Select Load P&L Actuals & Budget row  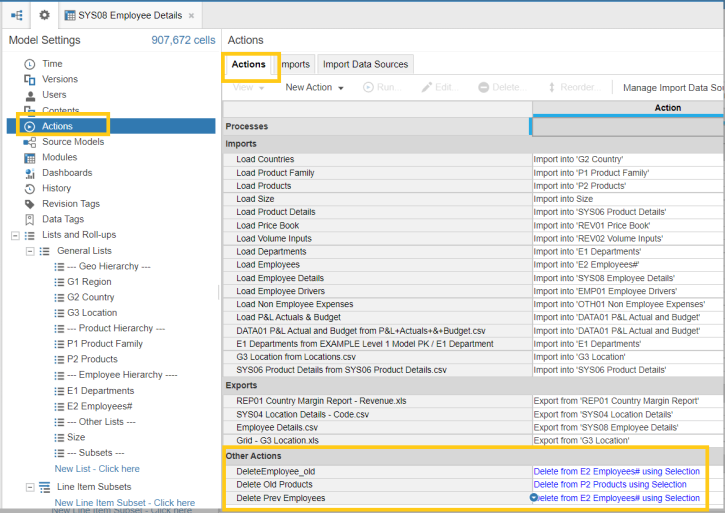(378, 317)
